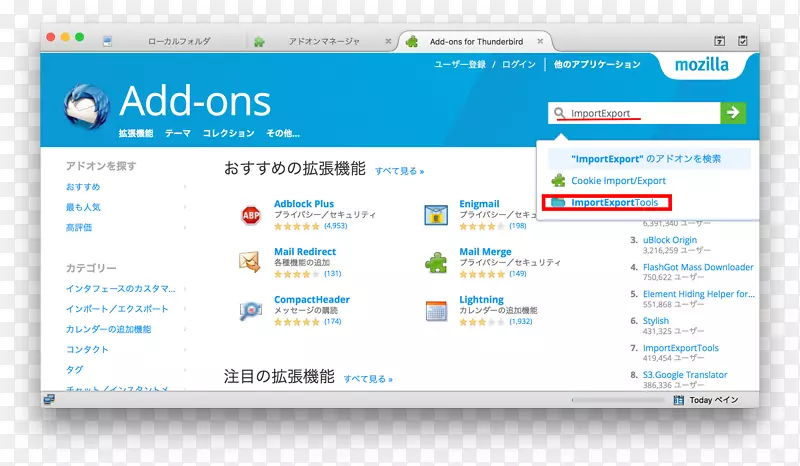Click the Adblock Plus ABP icon
The height and width of the screenshot is (466, 800).
(251, 215)
